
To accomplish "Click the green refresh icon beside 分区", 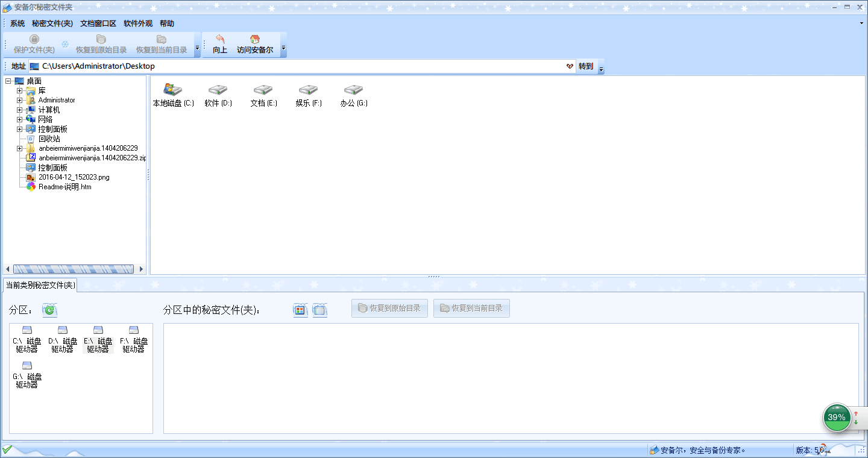I will [49, 310].
